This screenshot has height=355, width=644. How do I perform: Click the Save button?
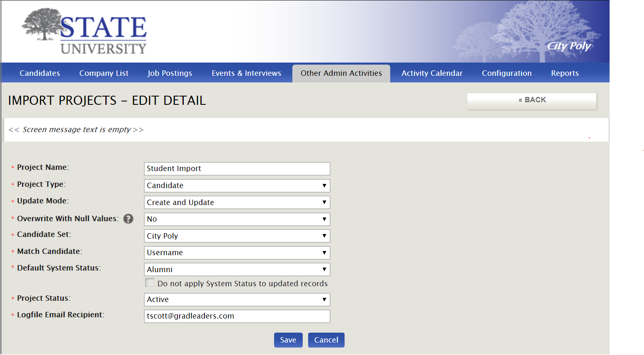pos(288,340)
